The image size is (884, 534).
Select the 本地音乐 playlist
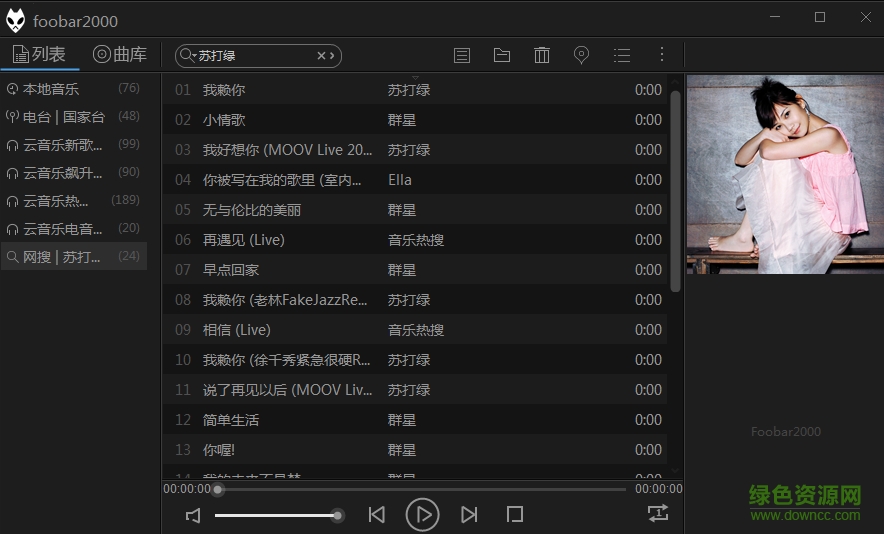74,89
